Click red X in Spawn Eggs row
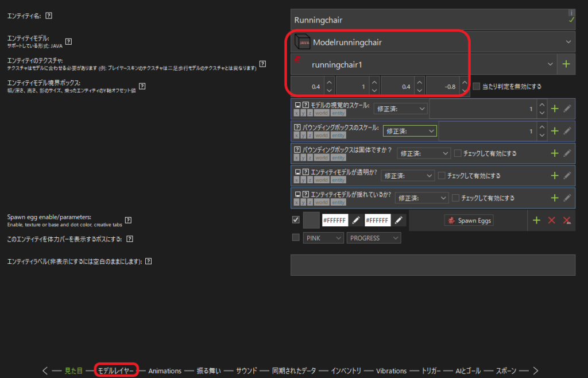This screenshot has width=588, height=378. (x=552, y=220)
